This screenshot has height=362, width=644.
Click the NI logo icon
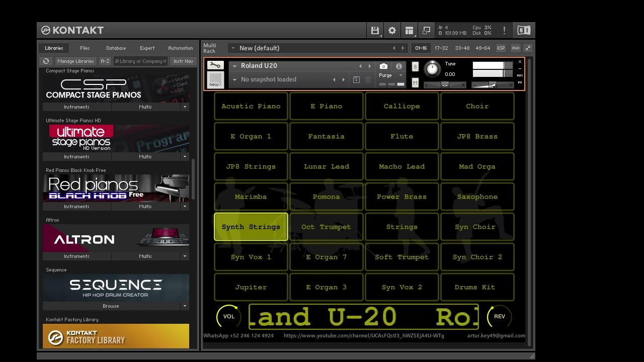click(524, 31)
